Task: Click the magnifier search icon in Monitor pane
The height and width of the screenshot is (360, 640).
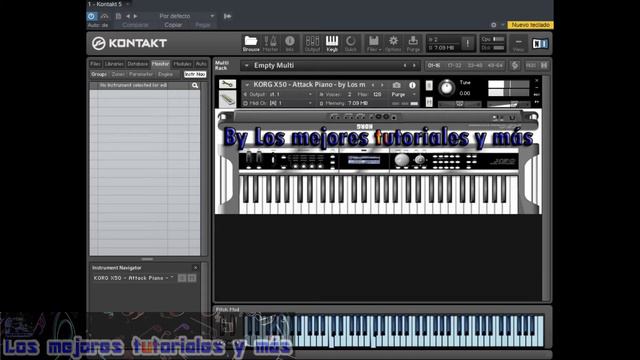Action: click(195, 85)
